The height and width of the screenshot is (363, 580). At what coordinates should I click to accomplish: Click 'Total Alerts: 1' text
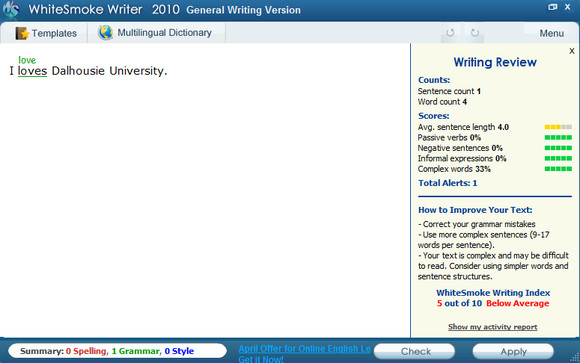(x=448, y=183)
